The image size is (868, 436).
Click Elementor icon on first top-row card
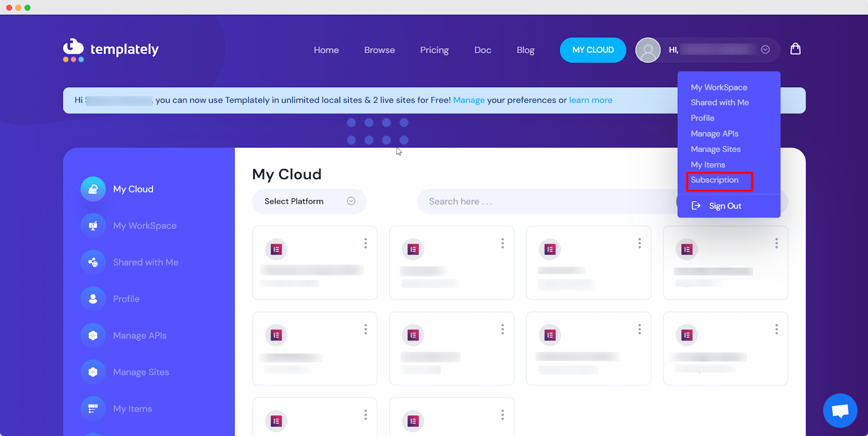[x=276, y=249]
